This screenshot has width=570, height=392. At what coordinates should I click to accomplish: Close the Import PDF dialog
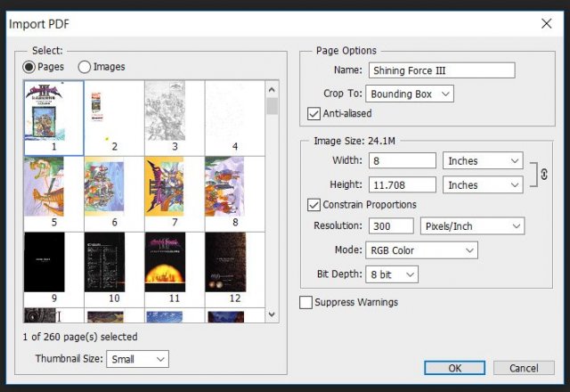[x=546, y=24]
